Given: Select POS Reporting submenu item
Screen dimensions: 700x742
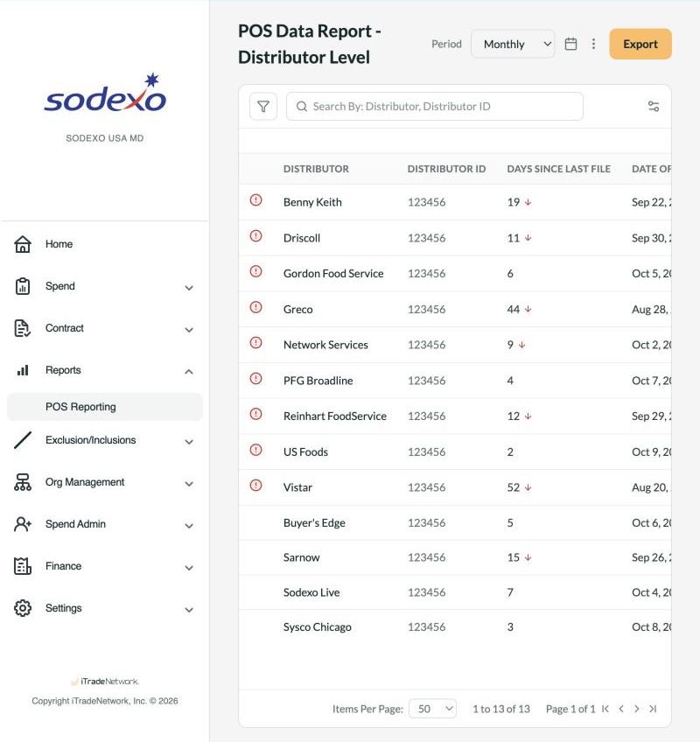Looking at the screenshot, I should (105, 407).
